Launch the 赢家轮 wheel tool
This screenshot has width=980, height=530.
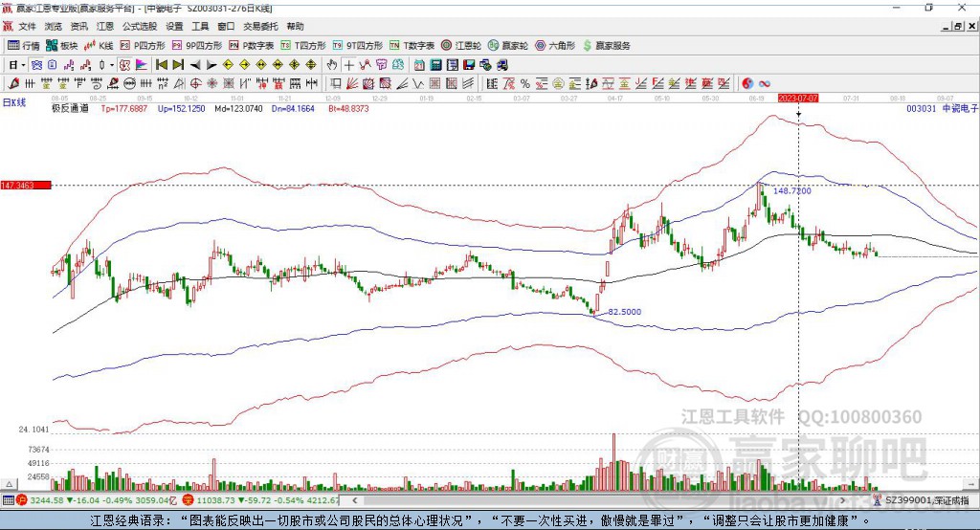tap(508, 46)
